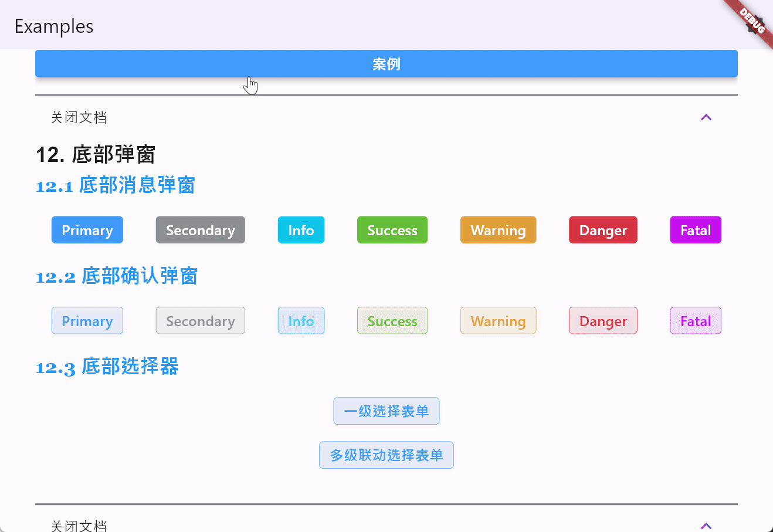Trigger the Primary bottom message popup
Image resolution: width=773 pixels, height=532 pixels.
click(x=87, y=229)
